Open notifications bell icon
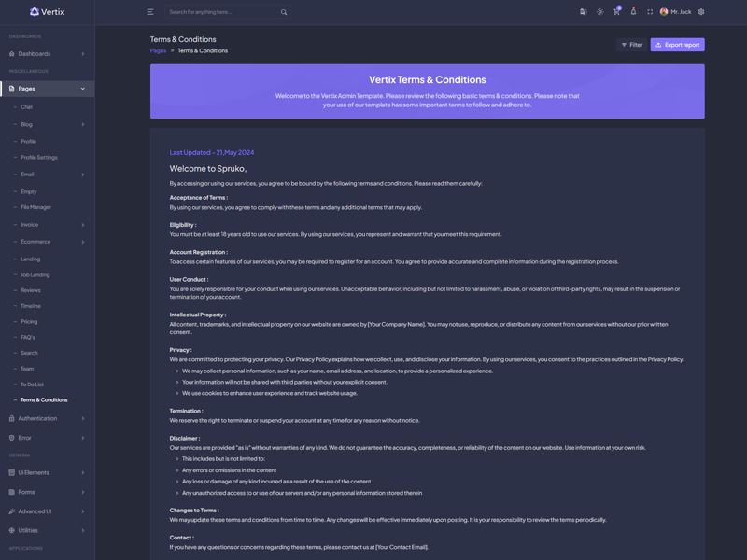The image size is (747, 560). [x=633, y=12]
